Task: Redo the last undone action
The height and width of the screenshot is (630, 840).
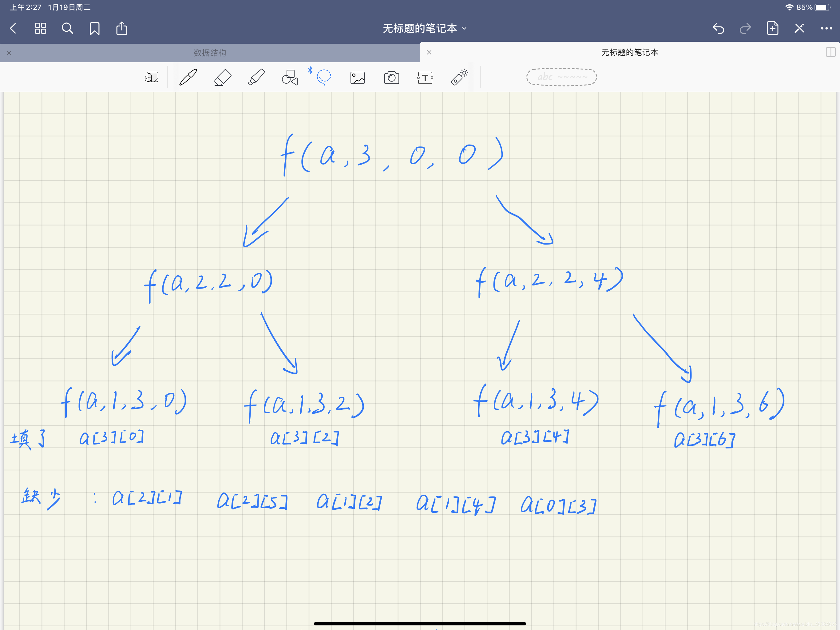Action: pos(745,29)
